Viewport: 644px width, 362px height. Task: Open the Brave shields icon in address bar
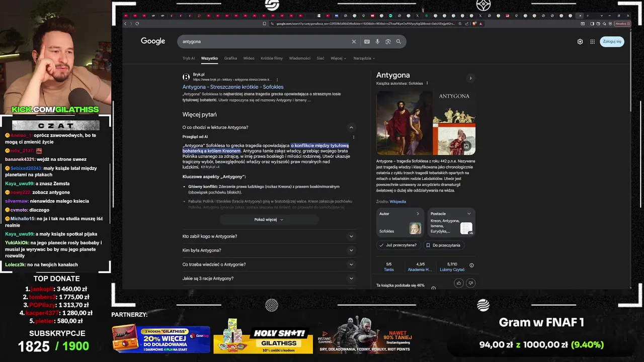click(x=474, y=24)
